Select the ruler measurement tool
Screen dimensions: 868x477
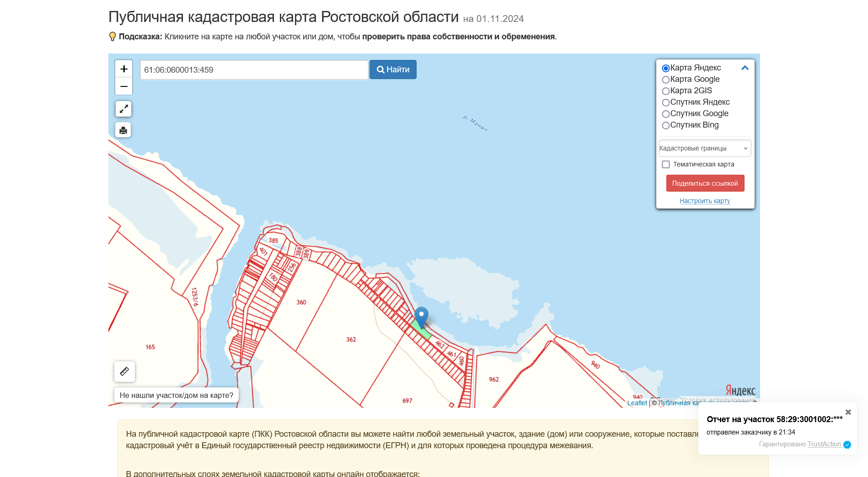coord(123,371)
